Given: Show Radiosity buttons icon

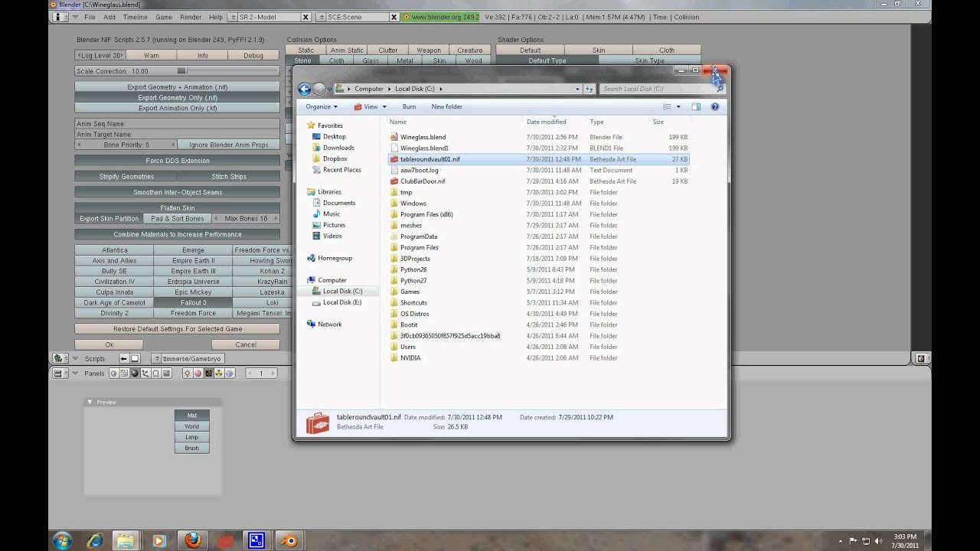Looking at the screenshot, I should pos(219,373).
